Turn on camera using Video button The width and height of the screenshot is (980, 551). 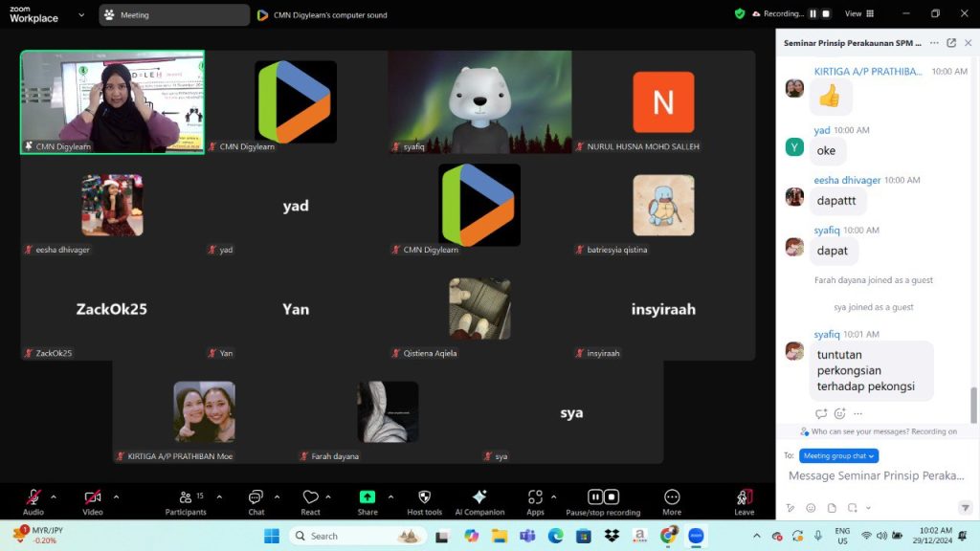coord(93,501)
